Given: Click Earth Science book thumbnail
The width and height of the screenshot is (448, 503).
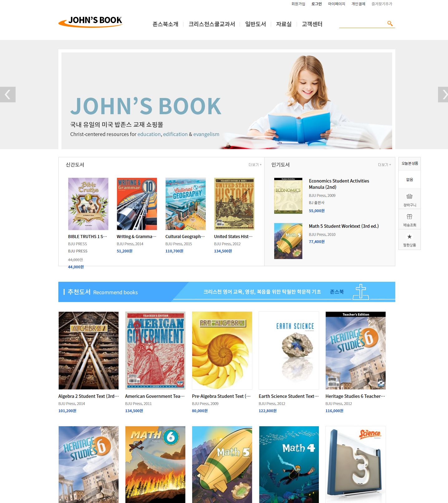Looking at the screenshot, I should click(x=289, y=350).
